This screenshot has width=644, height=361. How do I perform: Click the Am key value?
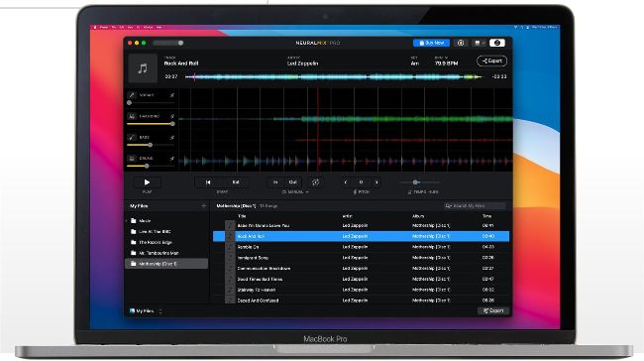[415, 63]
